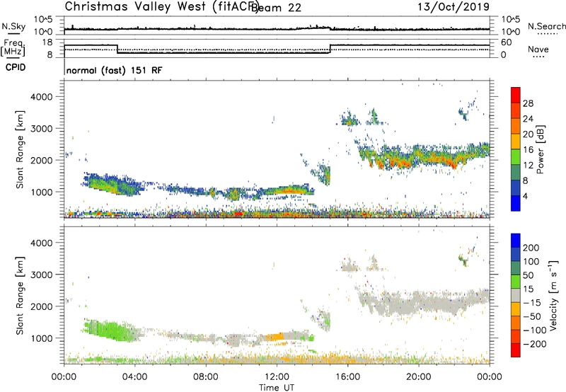The height and width of the screenshot is (392, 566).
Task: Click the '08:00' time axis tick
Action: 206,377
